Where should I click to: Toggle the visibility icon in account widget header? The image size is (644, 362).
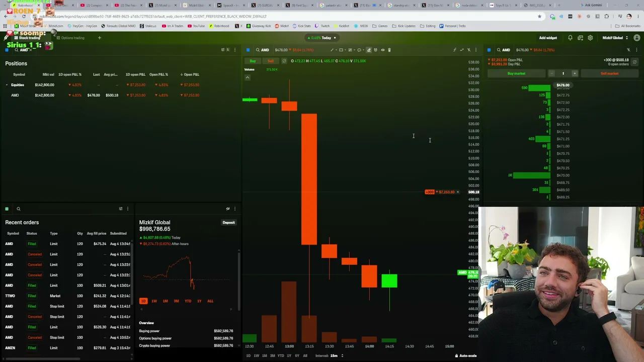pos(228,209)
